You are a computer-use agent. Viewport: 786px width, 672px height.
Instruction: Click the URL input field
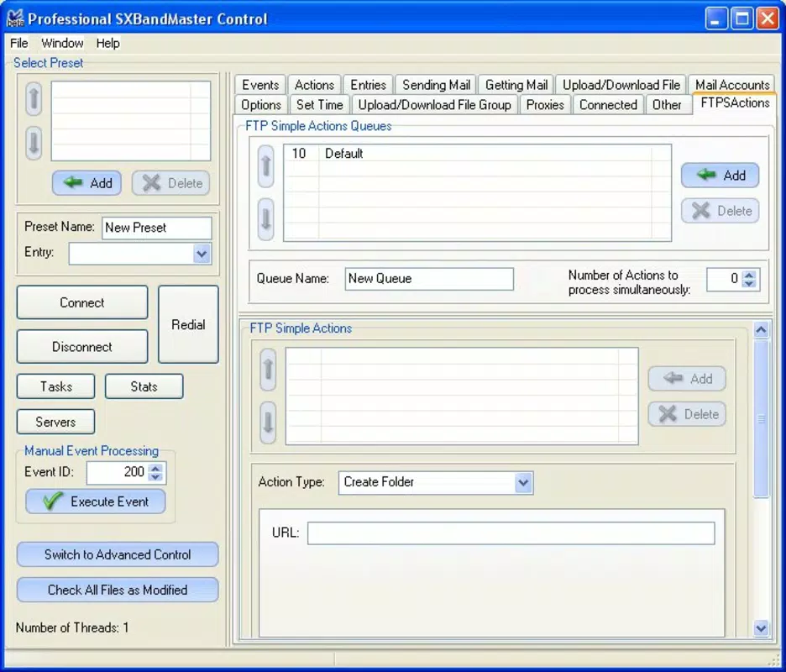tap(511, 533)
